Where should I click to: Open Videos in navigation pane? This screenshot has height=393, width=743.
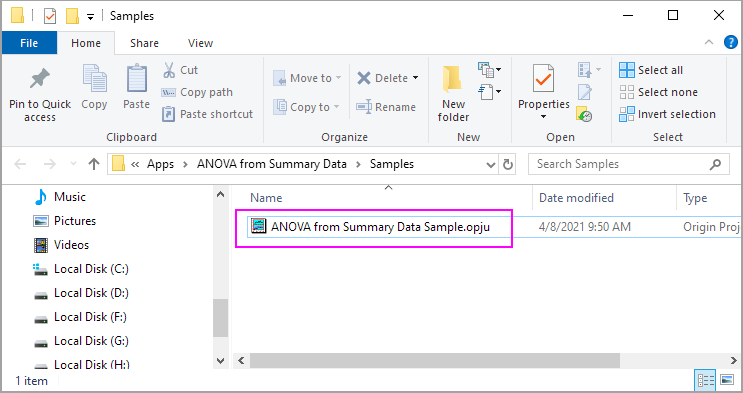pos(62,245)
